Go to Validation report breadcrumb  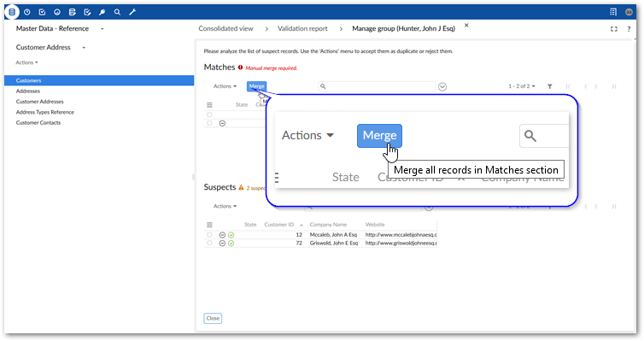click(302, 28)
